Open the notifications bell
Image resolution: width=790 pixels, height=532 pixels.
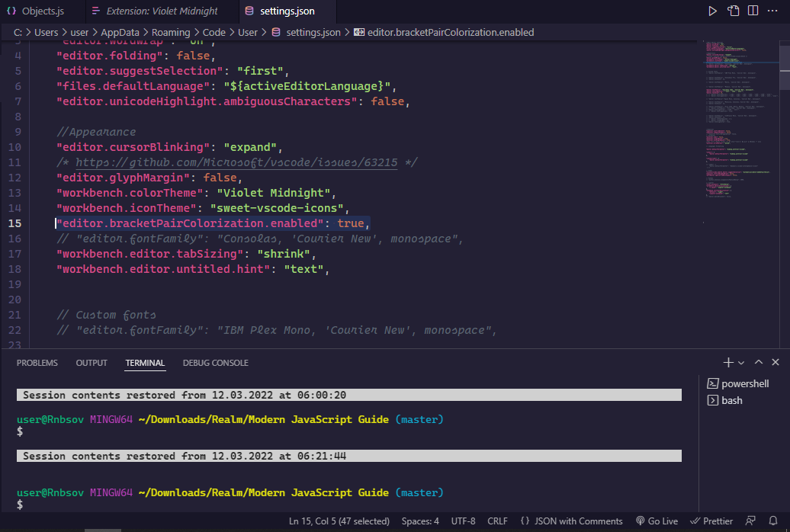773,521
